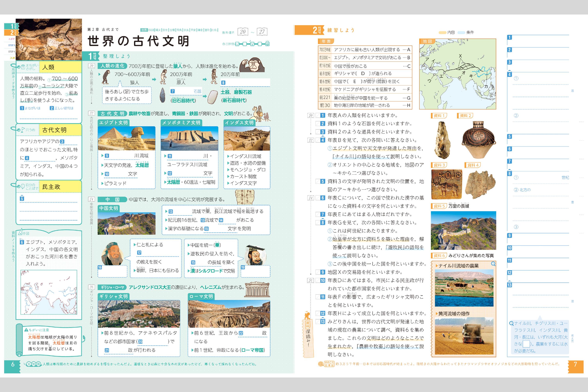Click answer field 1 on right column
This screenshot has width=588, height=392.
click(x=538, y=41)
